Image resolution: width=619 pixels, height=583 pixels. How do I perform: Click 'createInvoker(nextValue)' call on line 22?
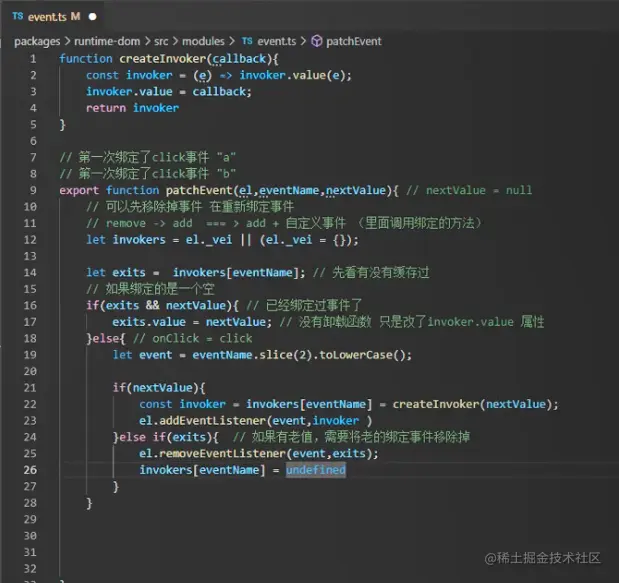(473, 404)
